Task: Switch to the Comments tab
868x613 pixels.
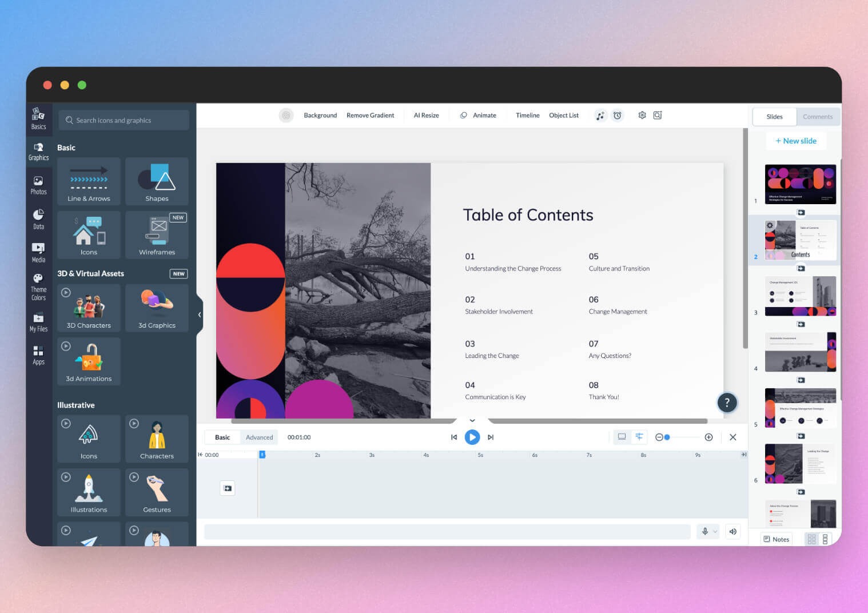Action: pyautogui.click(x=817, y=117)
